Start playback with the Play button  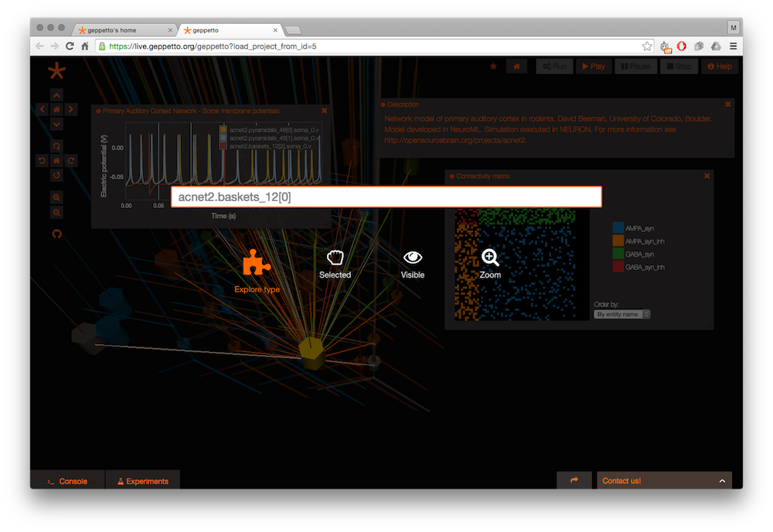pyautogui.click(x=594, y=66)
